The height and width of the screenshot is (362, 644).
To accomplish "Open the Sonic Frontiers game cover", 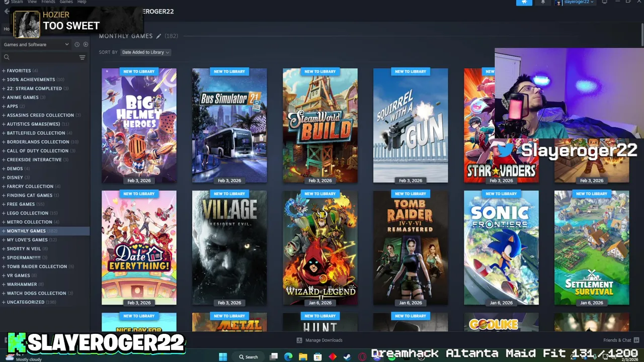I will (x=501, y=248).
